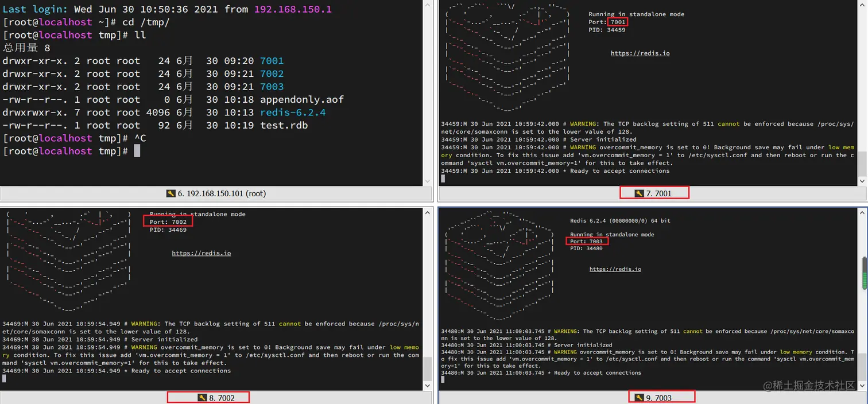Click scroll-down arrow in the root session pane
868x404 pixels.
[427, 181]
